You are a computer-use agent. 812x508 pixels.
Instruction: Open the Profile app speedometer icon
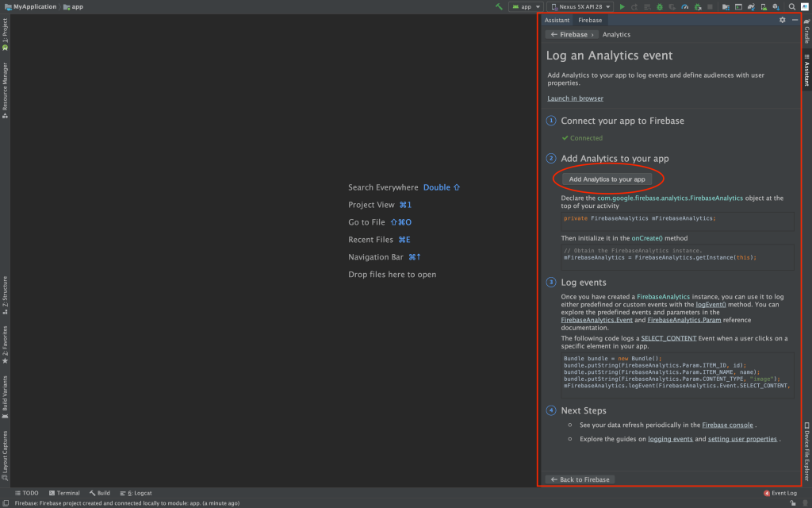(x=684, y=6)
